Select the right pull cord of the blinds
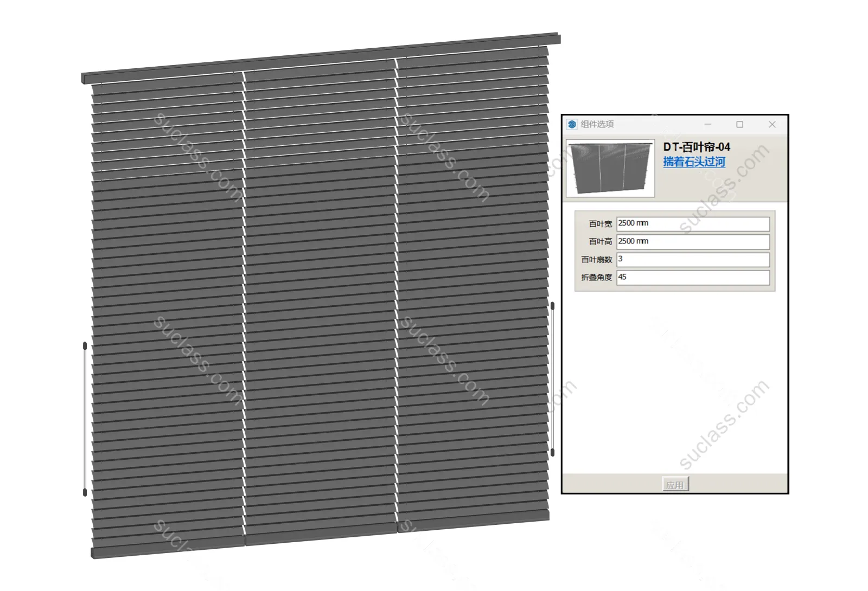 (x=552, y=380)
